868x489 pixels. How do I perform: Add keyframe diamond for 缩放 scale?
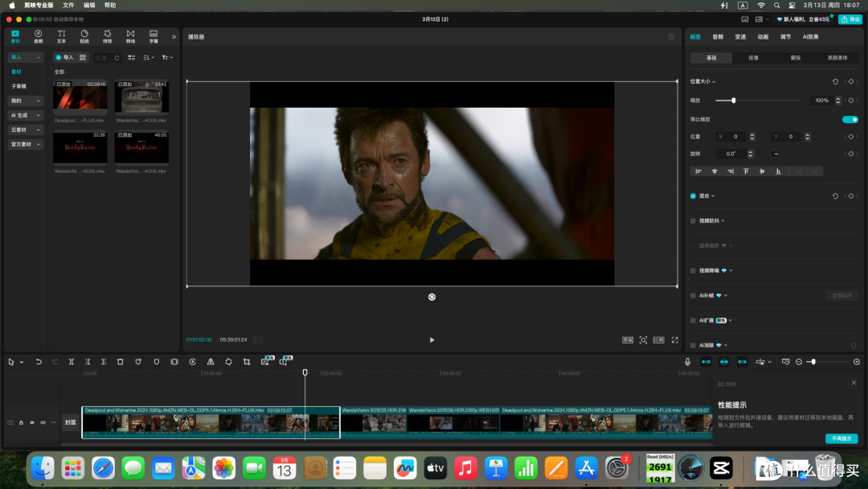[851, 101]
